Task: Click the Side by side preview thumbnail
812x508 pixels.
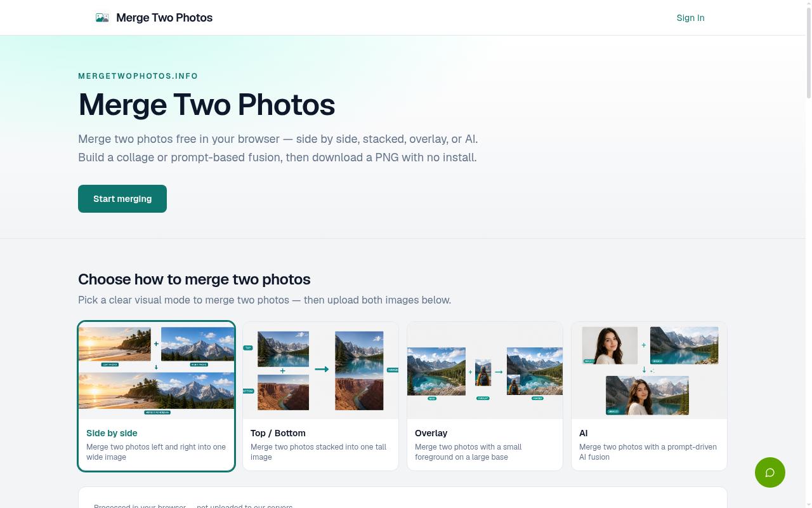Action: (x=157, y=371)
